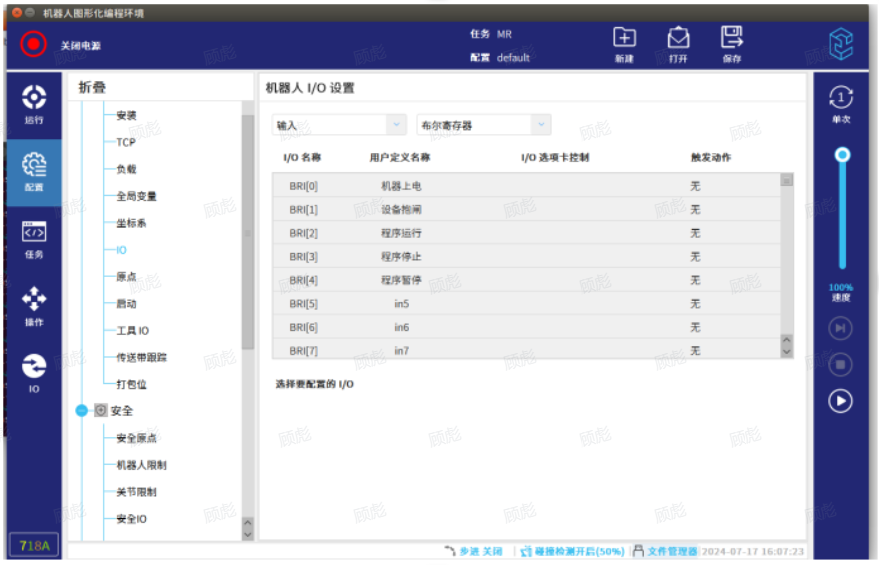
Task: Open the 任务 task page in sidebar
Action: pyautogui.click(x=34, y=238)
